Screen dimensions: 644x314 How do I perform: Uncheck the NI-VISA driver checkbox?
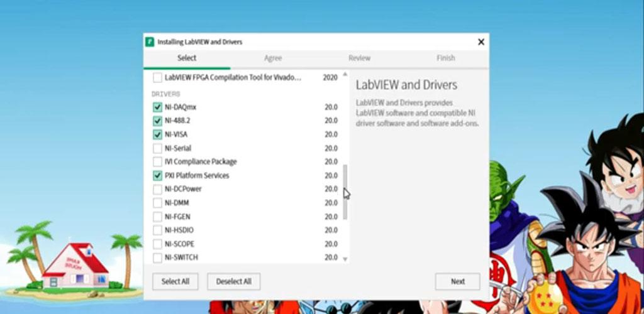click(157, 134)
